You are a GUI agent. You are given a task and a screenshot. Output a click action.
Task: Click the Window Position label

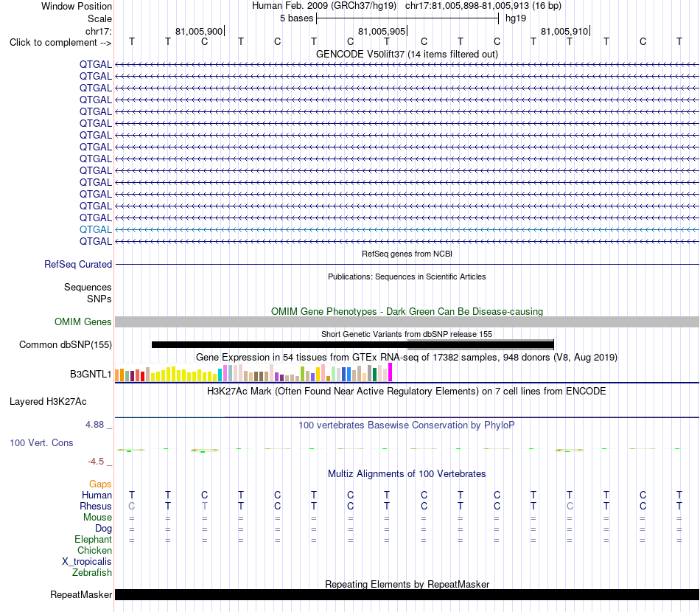(x=77, y=6)
